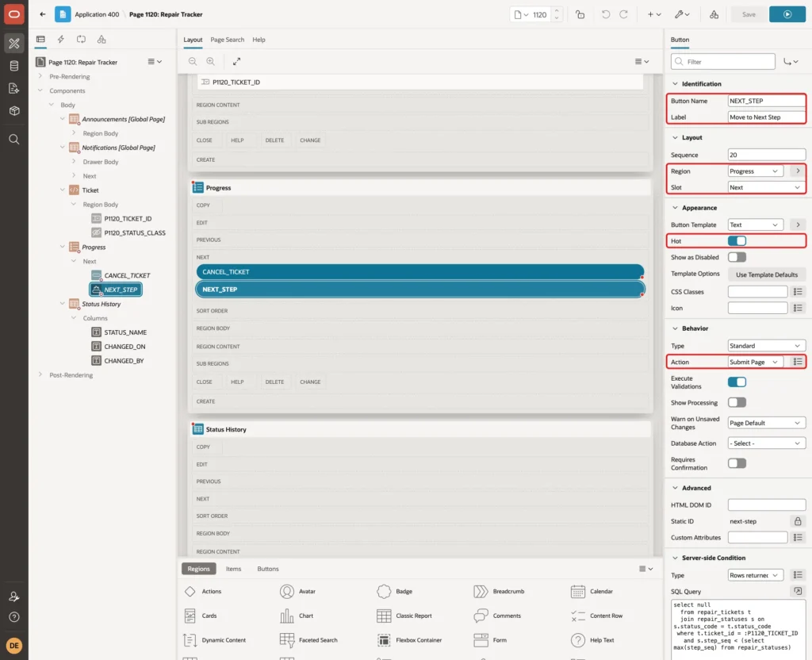Select the Status History region in tree
812x660 pixels.
click(101, 304)
